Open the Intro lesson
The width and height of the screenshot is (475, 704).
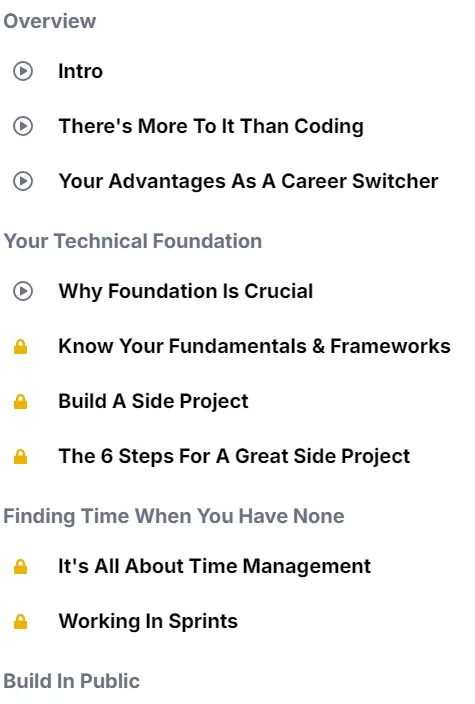tap(81, 71)
